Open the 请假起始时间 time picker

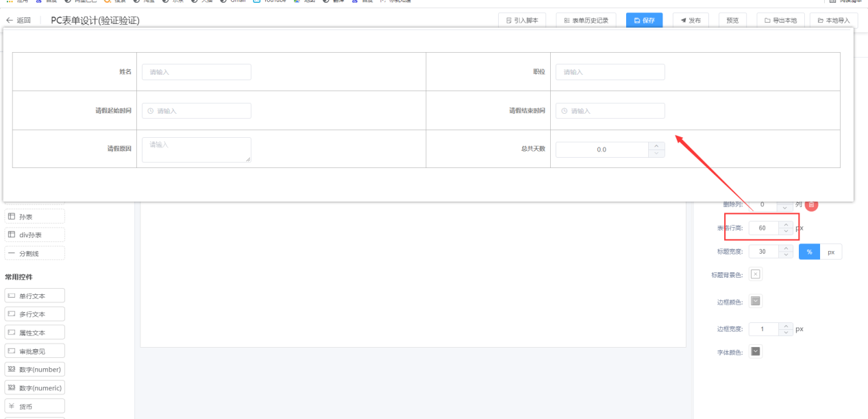(x=197, y=110)
